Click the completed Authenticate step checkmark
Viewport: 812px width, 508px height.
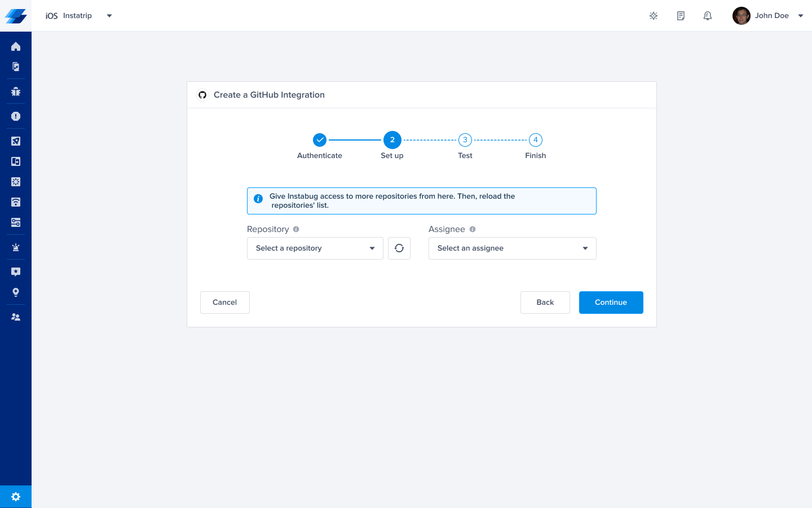click(x=320, y=139)
